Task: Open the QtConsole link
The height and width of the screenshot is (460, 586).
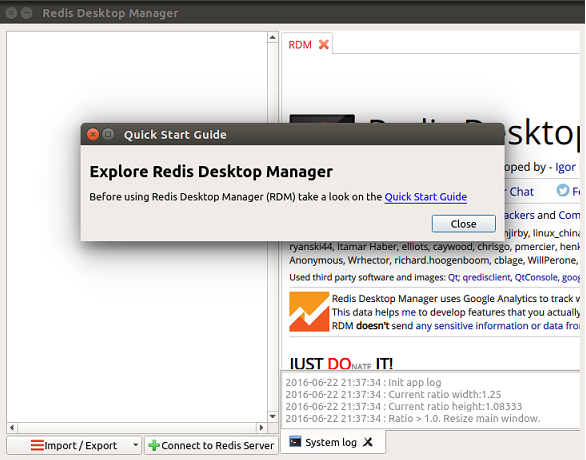Action: click(536, 277)
